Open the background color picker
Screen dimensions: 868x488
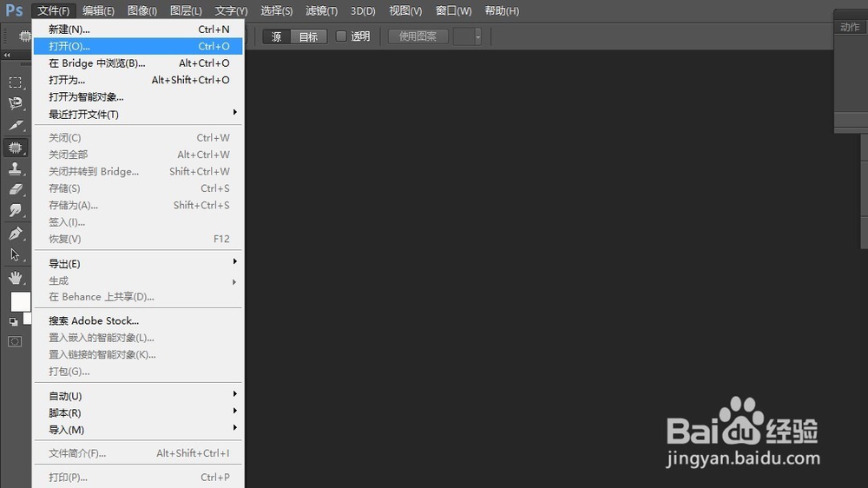(27, 319)
